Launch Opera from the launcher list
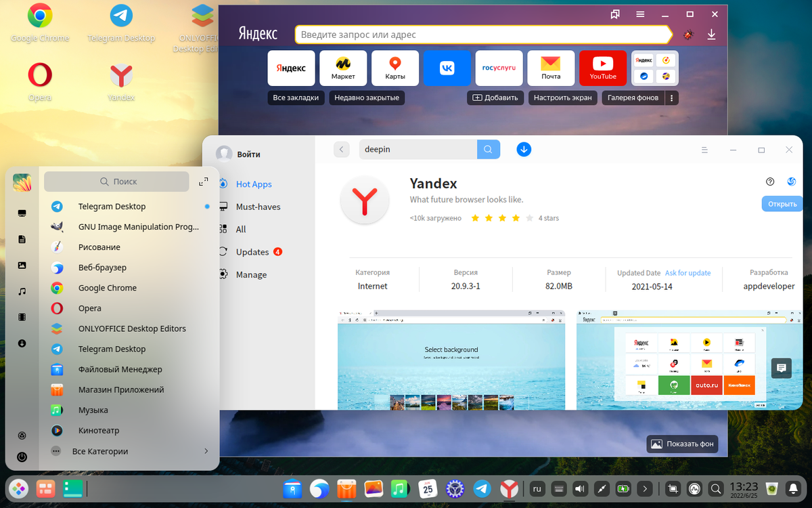812x508 pixels. (x=129, y=308)
